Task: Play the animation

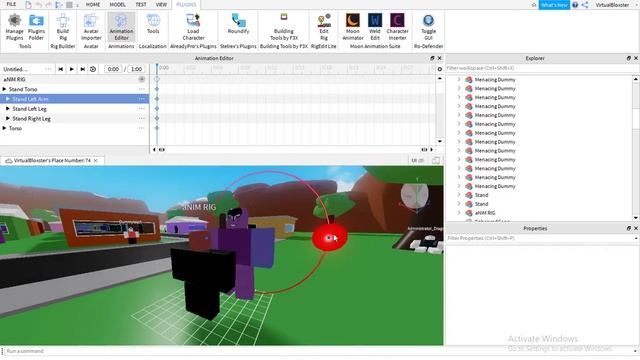Action: coord(72,69)
